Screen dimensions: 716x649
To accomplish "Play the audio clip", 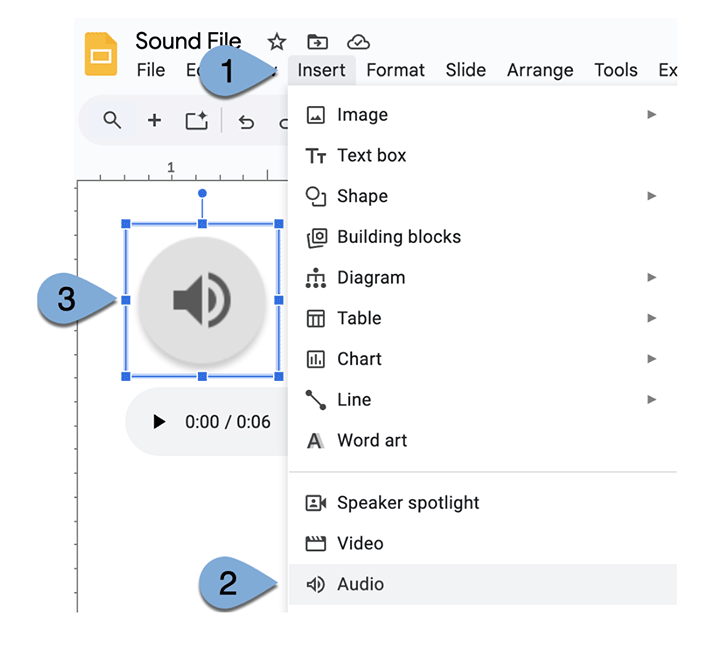I will click(x=159, y=422).
